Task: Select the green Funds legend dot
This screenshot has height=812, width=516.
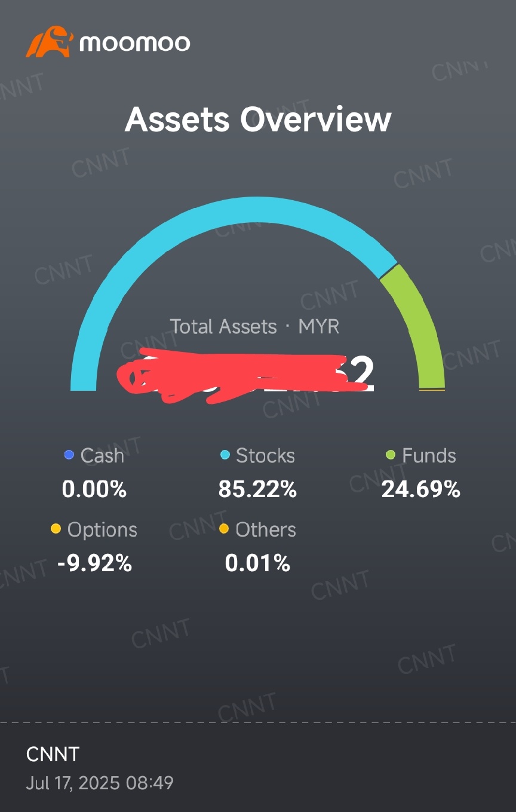Action: [x=391, y=455]
